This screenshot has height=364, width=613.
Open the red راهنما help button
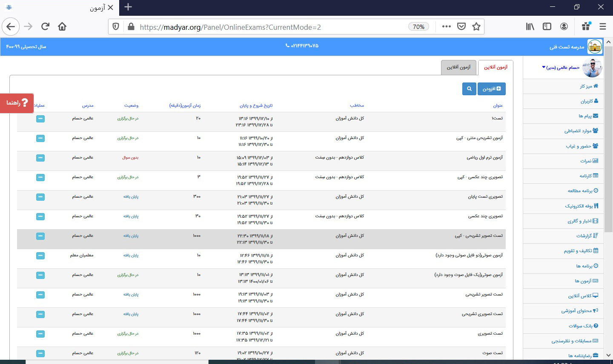click(17, 103)
